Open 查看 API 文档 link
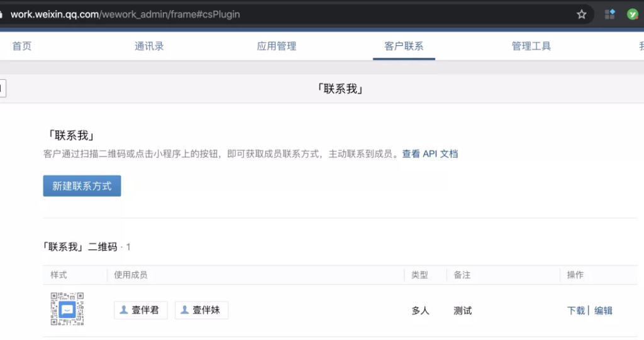This screenshot has width=644, height=340. tap(430, 154)
